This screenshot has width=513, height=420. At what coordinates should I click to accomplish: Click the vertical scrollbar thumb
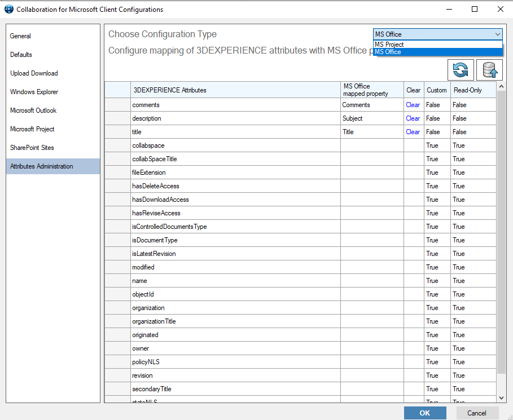[501, 232]
